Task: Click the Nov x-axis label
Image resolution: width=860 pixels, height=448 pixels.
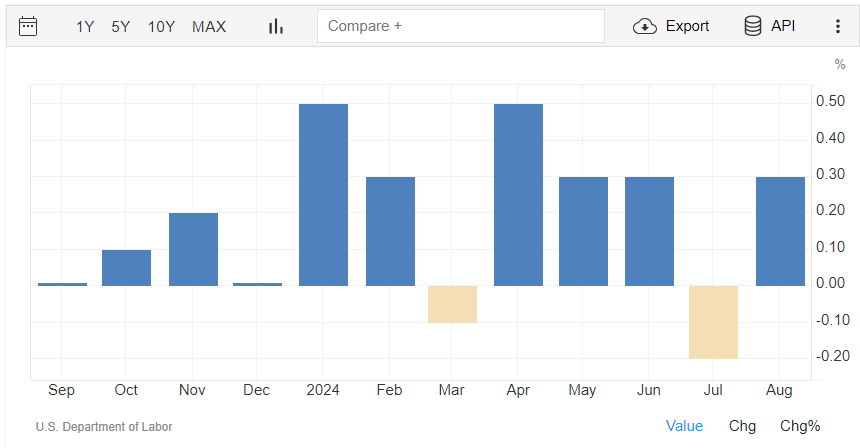Action: coord(192,390)
